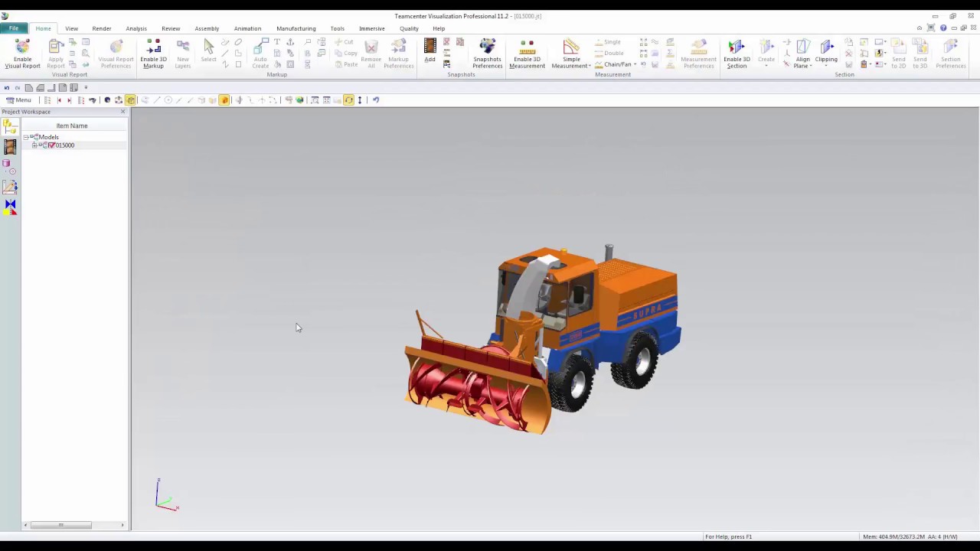Select the Models tree item

(x=49, y=137)
